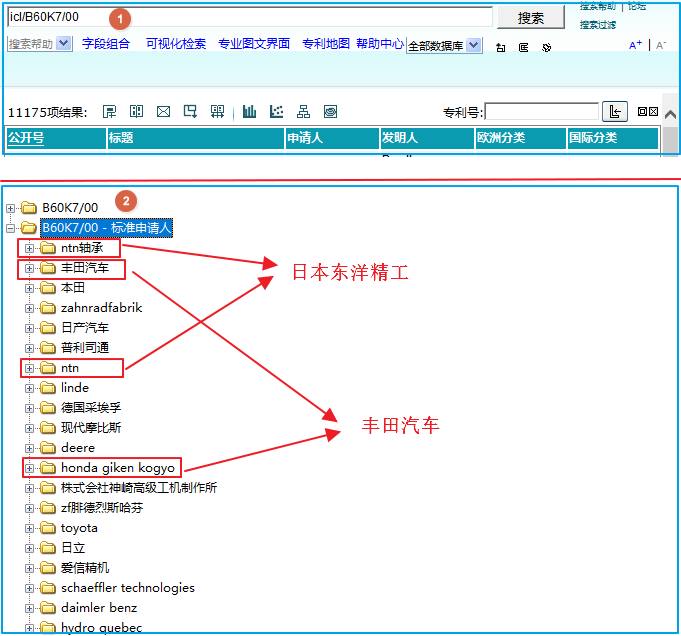Click the 公开号 column header link
Image resolution: width=681 pixels, height=636 pixels.
26,138
